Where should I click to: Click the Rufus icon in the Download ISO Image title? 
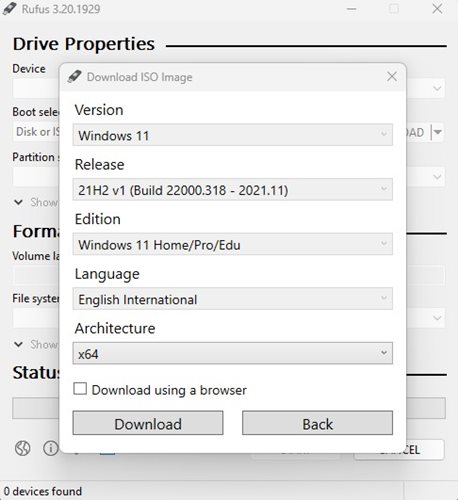pos(74,76)
